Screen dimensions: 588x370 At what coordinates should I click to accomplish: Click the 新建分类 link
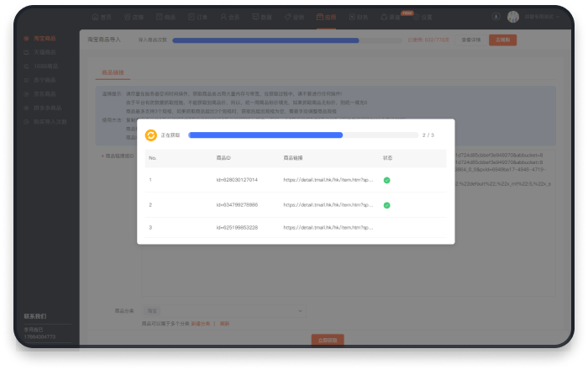pyautogui.click(x=200, y=323)
